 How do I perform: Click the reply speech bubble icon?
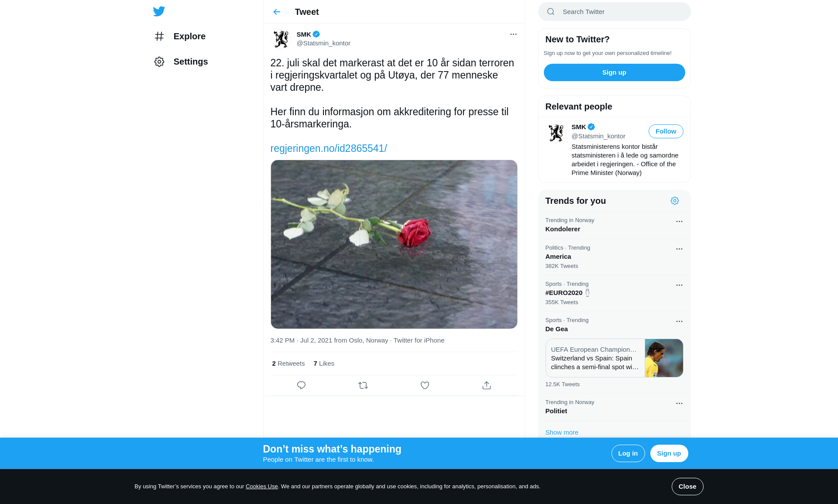point(301,385)
